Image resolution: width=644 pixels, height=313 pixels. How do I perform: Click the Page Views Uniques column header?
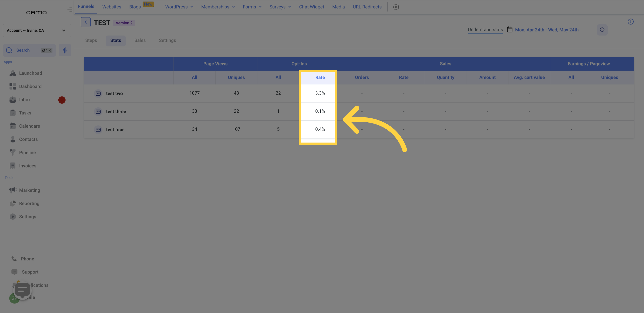point(236,78)
